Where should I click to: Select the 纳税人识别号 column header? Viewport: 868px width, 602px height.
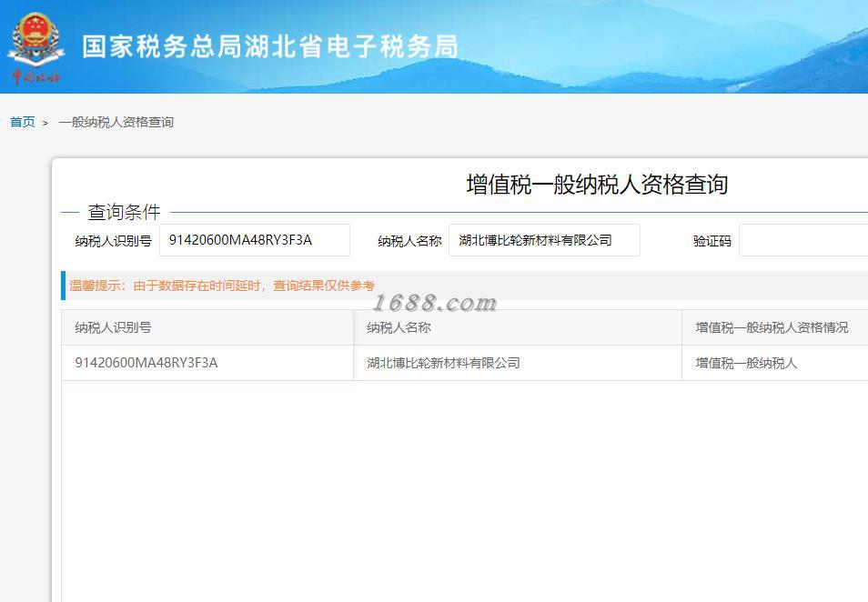[x=207, y=327]
